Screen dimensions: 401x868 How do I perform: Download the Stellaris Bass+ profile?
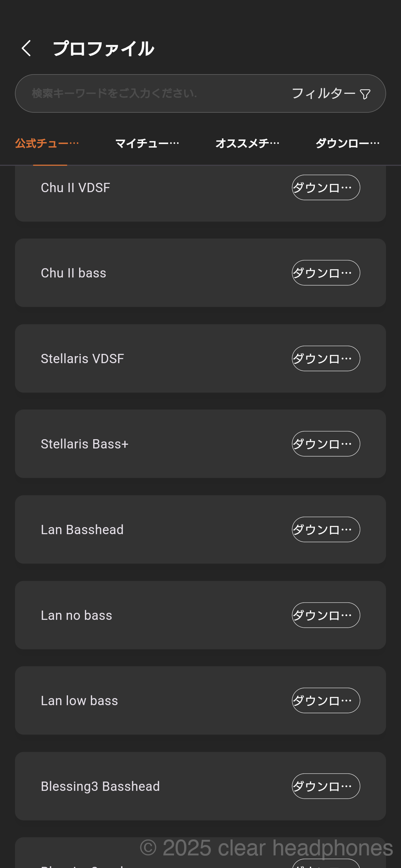[326, 444]
